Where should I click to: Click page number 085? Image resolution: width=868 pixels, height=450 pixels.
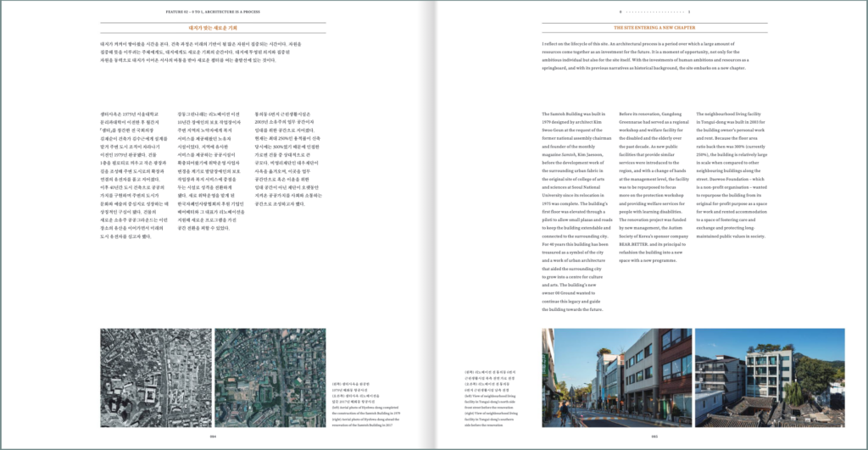(654, 436)
